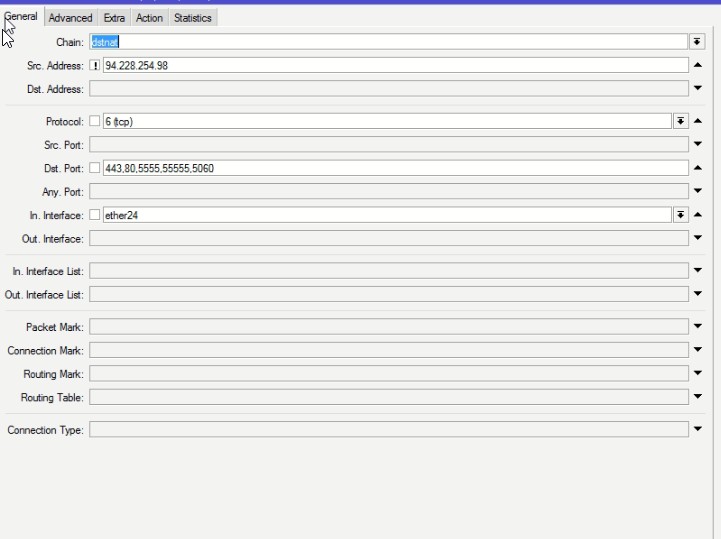Expand the Routing Mark field
721x539 pixels.
pyautogui.click(x=698, y=373)
